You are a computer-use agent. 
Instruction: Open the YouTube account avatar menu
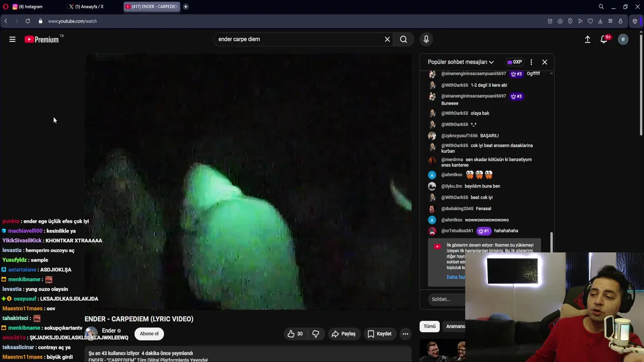tap(623, 39)
